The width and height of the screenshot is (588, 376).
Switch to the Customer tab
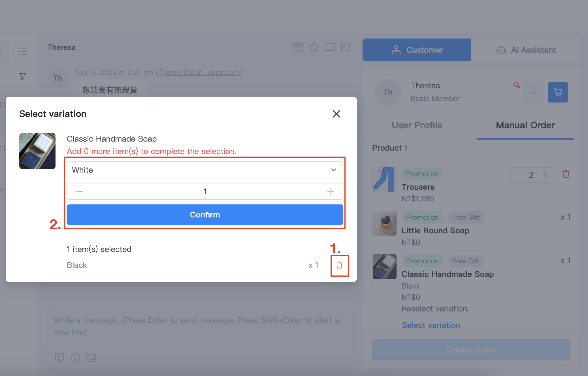(x=417, y=50)
